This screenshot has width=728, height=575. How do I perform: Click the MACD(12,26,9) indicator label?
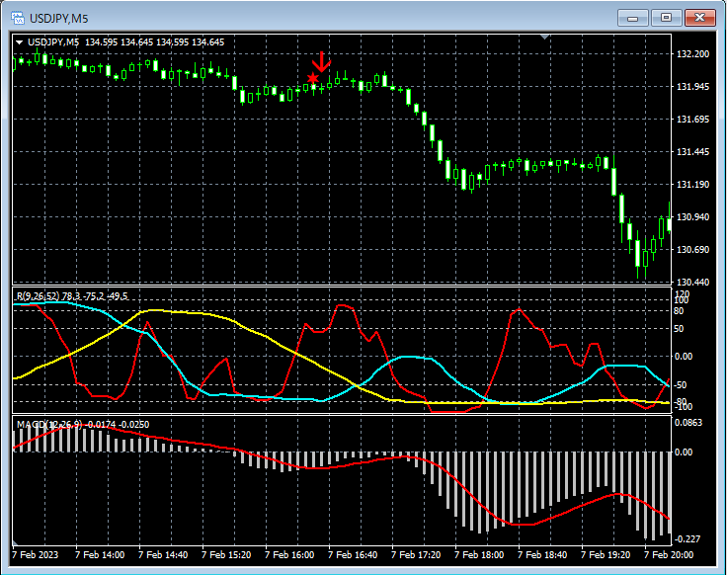click(49, 424)
